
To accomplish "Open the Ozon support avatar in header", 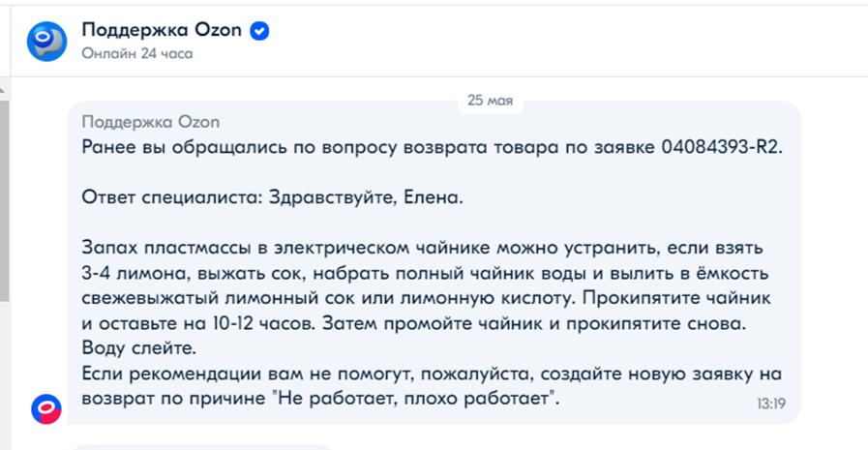I will (x=47, y=42).
